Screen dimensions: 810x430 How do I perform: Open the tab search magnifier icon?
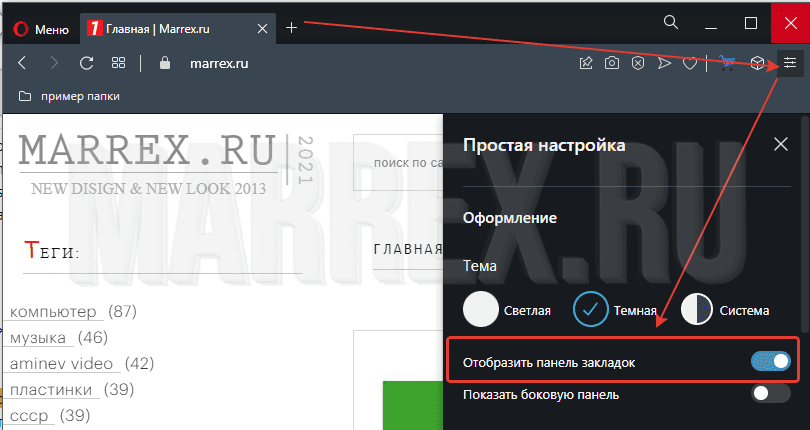pos(671,22)
